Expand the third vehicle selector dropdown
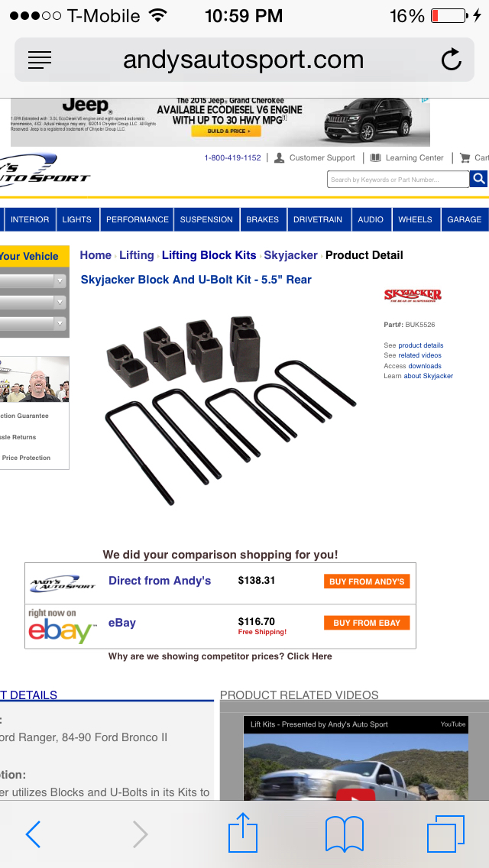 [x=33, y=323]
